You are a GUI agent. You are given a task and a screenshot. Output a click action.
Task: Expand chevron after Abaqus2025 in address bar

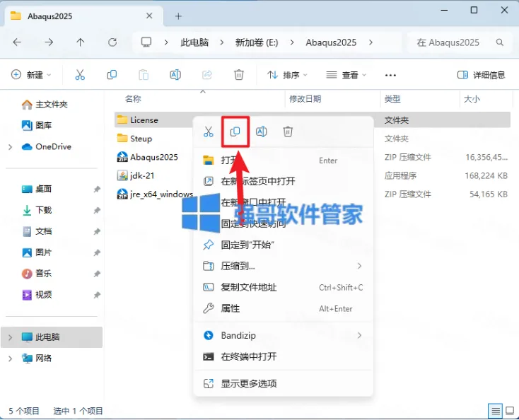click(371, 42)
